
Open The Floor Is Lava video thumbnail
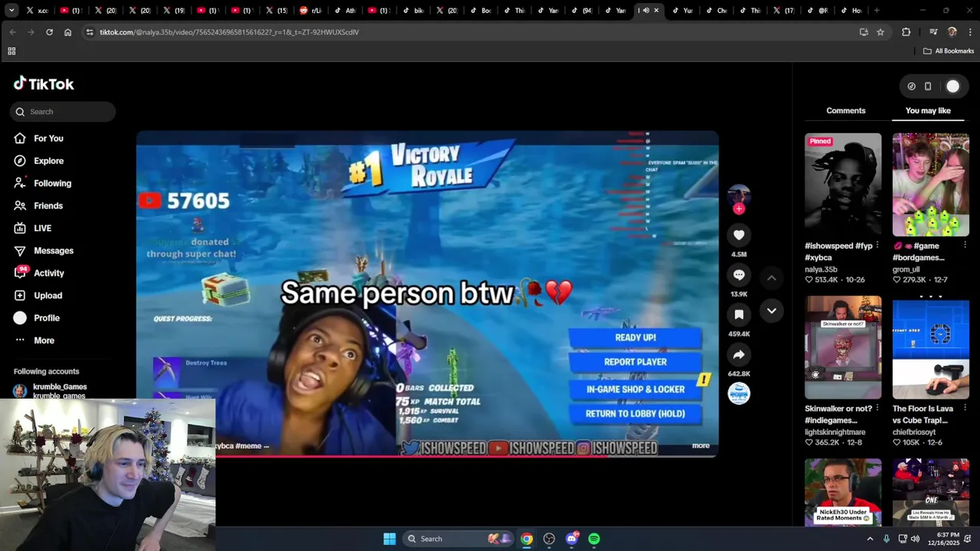click(x=931, y=349)
